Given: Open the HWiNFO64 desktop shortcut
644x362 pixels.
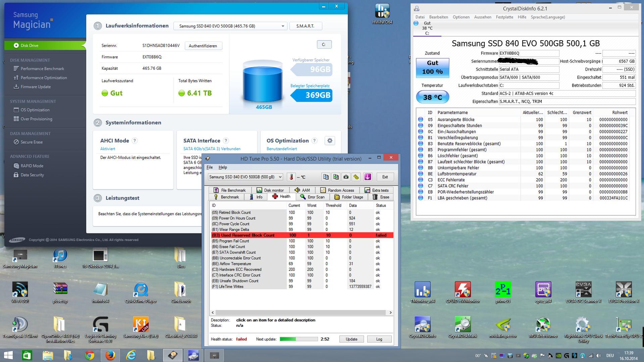Looking at the screenshot, I should point(382,14).
